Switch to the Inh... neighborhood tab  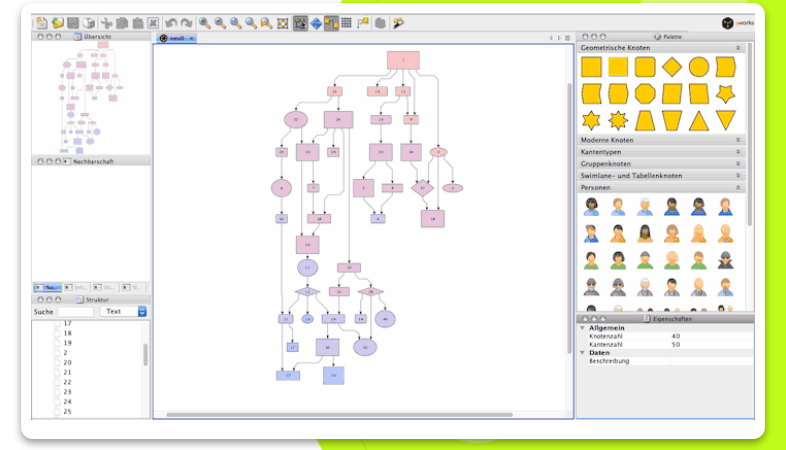[76, 287]
